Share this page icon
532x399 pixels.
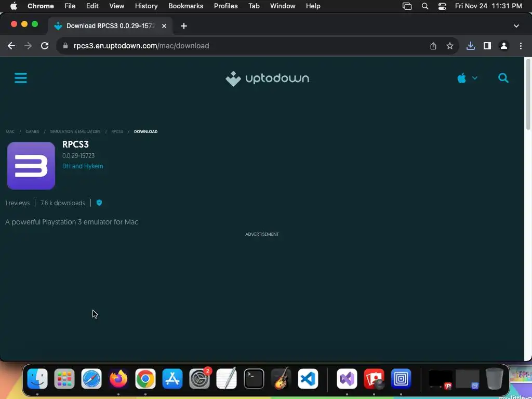click(x=433, y=46)
